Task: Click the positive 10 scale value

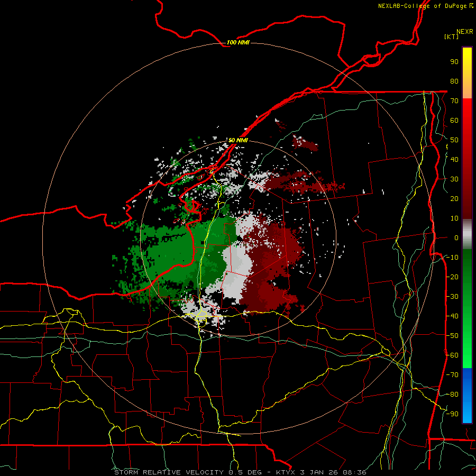Action: click(x=454, y=218)
